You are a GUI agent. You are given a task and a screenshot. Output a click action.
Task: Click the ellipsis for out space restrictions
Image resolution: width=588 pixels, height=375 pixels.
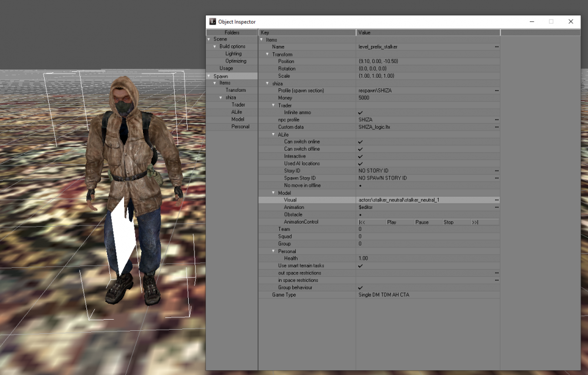496,273
